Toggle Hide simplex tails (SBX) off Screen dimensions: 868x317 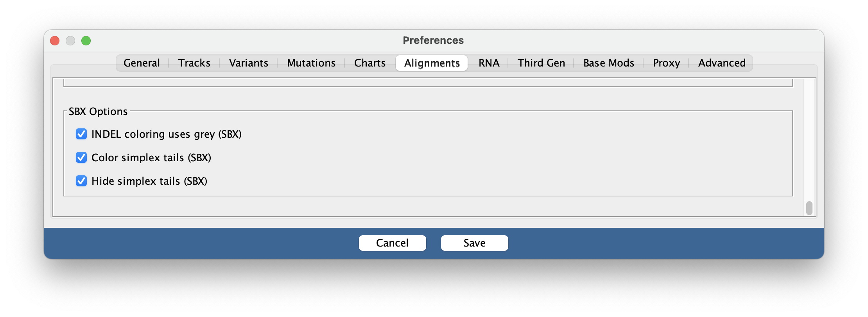[x=81, y=181]
